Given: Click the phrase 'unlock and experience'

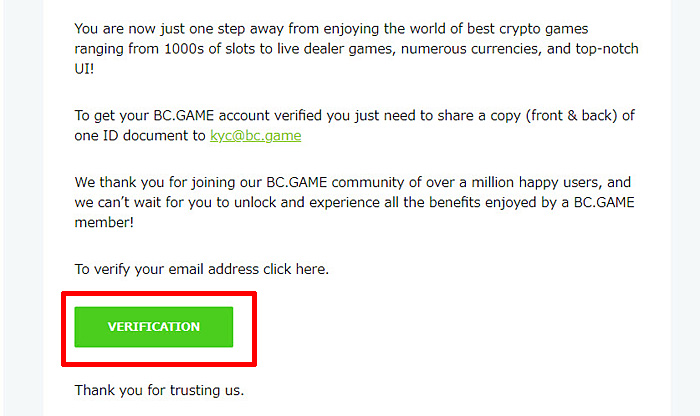Looking at the screenshot, I should coord(307,203).
